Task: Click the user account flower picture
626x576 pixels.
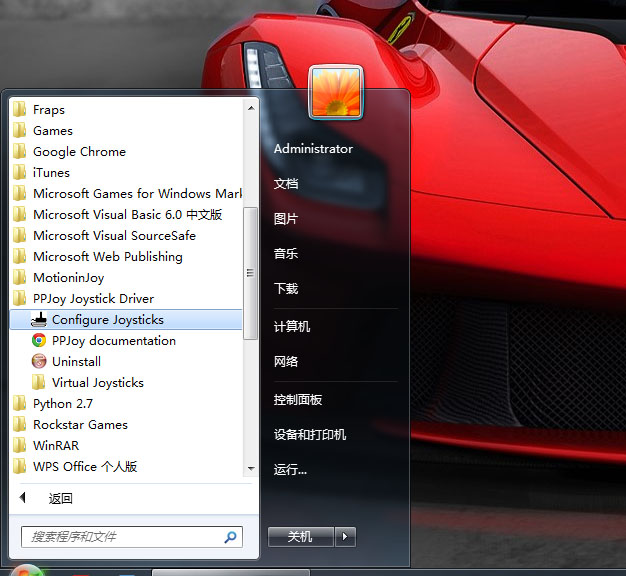Action: [x=335, y=92]
